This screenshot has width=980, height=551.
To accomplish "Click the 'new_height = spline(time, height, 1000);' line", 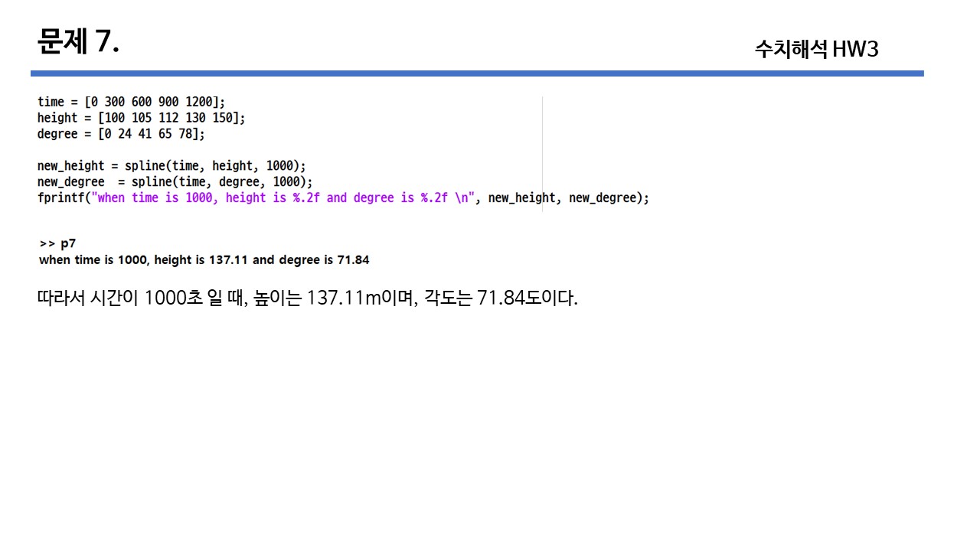I will [x=171, y=165].
